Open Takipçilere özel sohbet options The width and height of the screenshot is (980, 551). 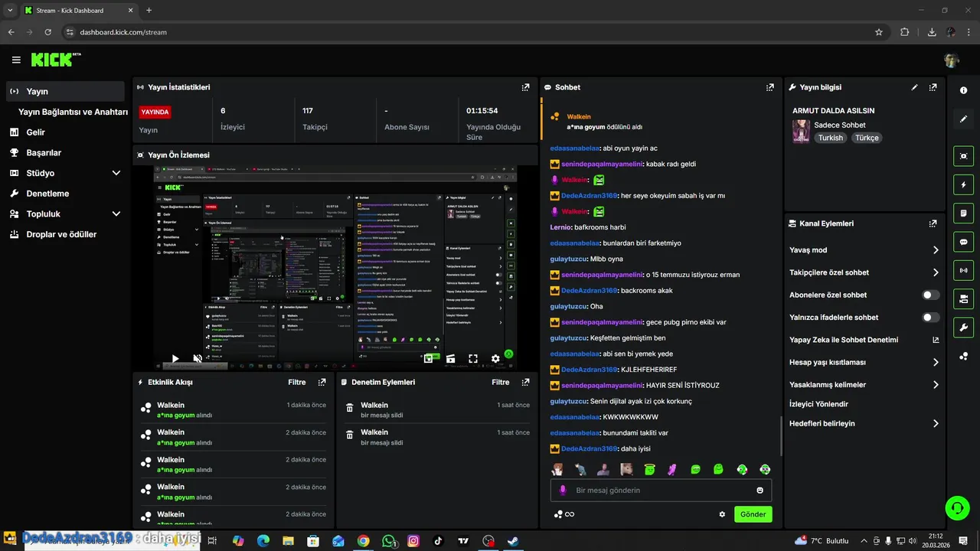pos(864,272)
